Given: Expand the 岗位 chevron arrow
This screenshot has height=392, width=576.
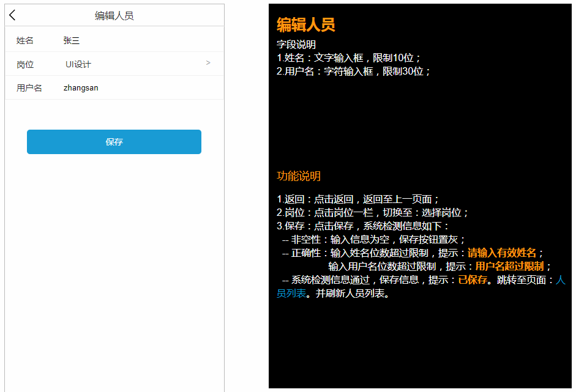Looking at the screenshot, I should [x=208, y=63].
